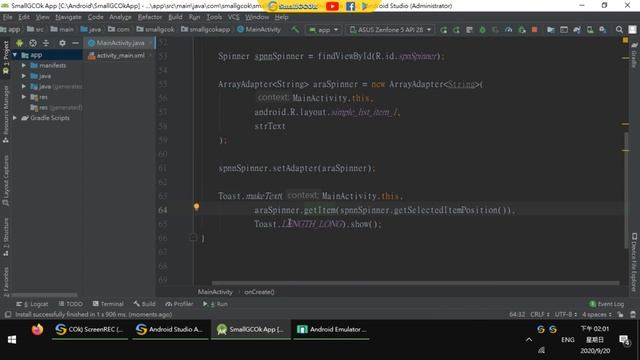Open the TODO tool window button
This screenshot has height=360, width=640.
pos(71,304)
